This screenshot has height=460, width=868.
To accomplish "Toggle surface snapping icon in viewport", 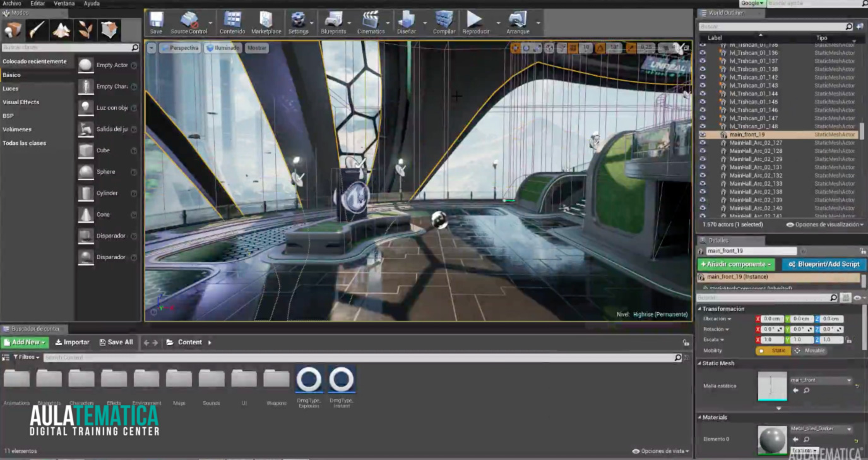I will coord(562,48).
